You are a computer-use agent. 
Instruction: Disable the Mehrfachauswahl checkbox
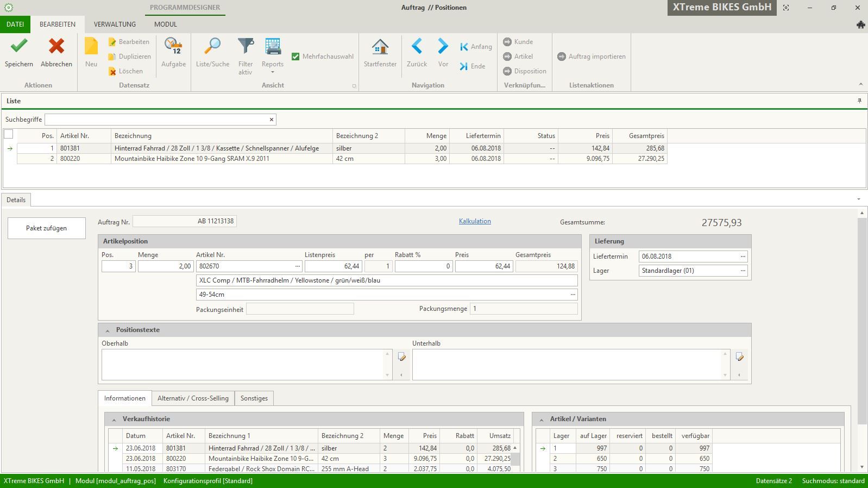pos(295,57)
